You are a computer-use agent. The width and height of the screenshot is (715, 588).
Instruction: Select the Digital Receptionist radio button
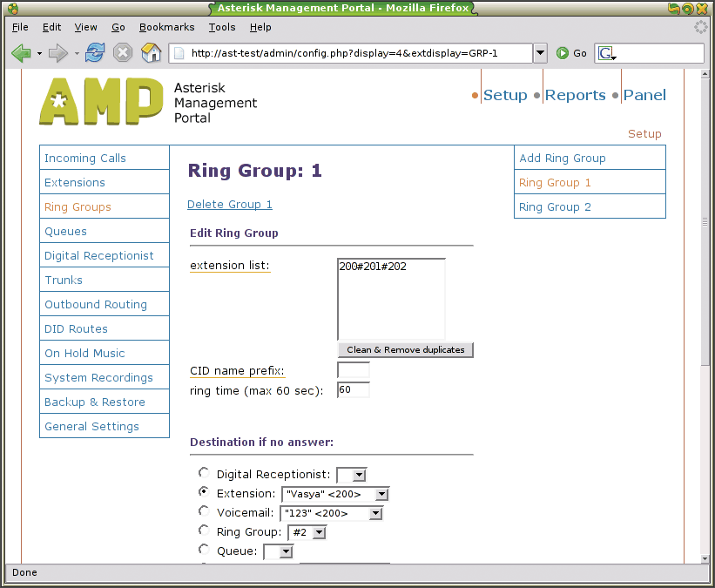click(204, 472)
